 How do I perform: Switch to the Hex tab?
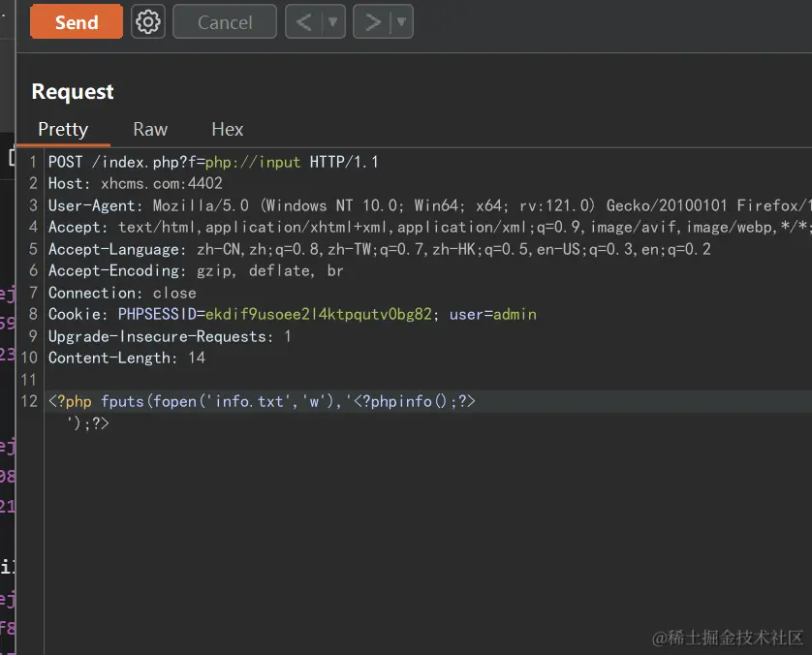click(x=228, y=130)
